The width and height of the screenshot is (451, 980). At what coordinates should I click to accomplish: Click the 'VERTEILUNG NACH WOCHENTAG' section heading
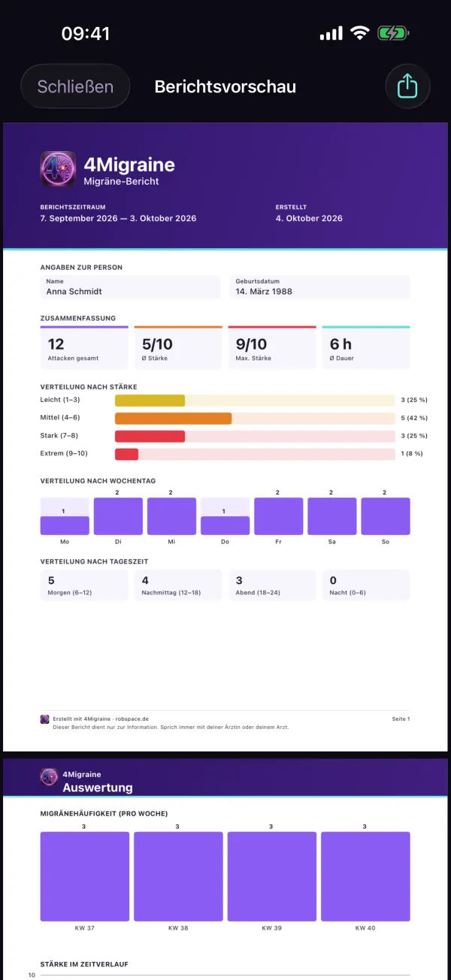[98, 481]
